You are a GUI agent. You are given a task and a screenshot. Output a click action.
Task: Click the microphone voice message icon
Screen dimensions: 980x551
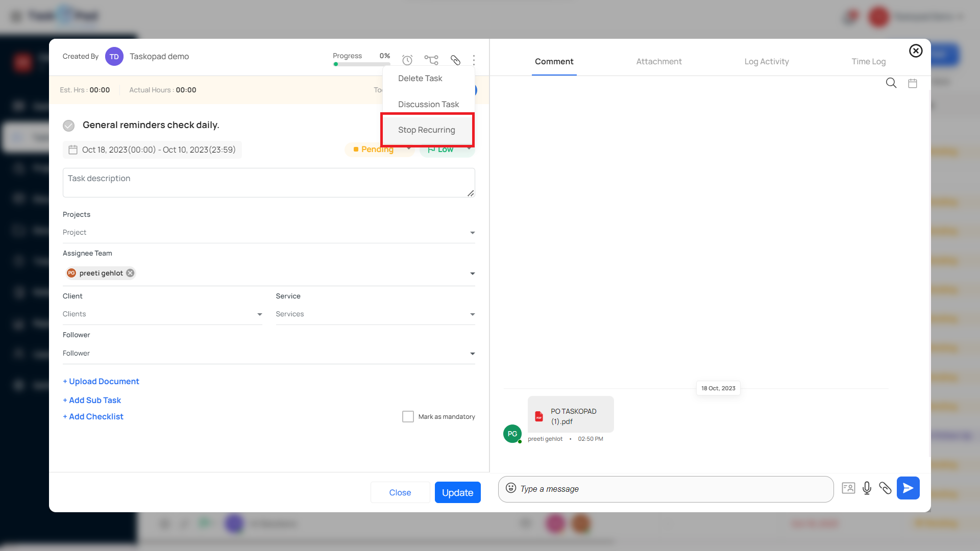[x=867, y=488]
